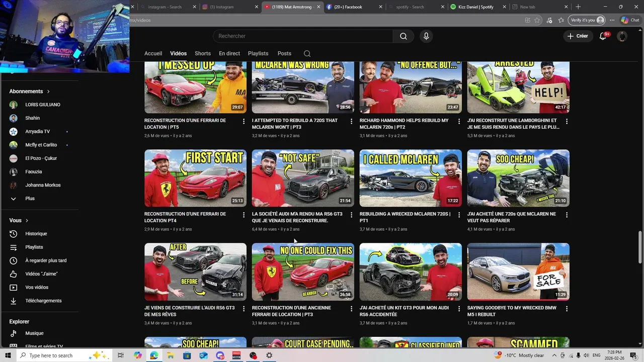Expand Vous section chevron
Image resolution: width=644 pixels, height=362 pixels.
(27, 221)
